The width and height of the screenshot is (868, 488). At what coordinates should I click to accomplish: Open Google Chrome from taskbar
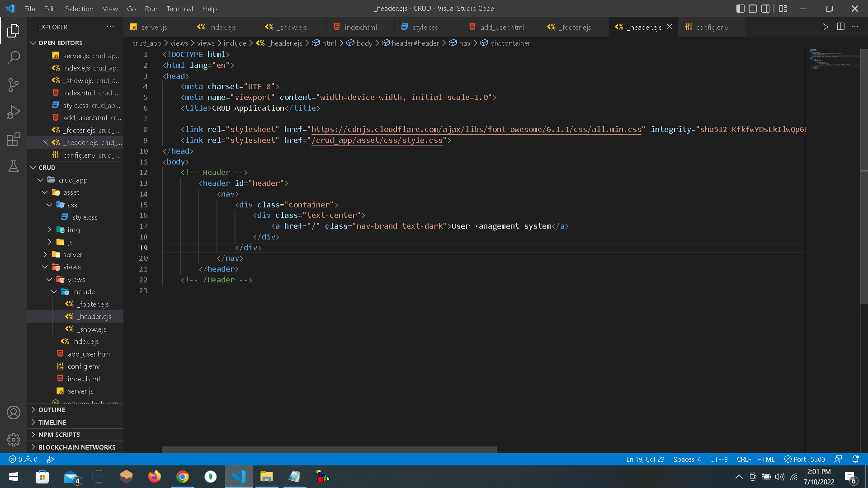pyautogui.click(x=183, y=477)
